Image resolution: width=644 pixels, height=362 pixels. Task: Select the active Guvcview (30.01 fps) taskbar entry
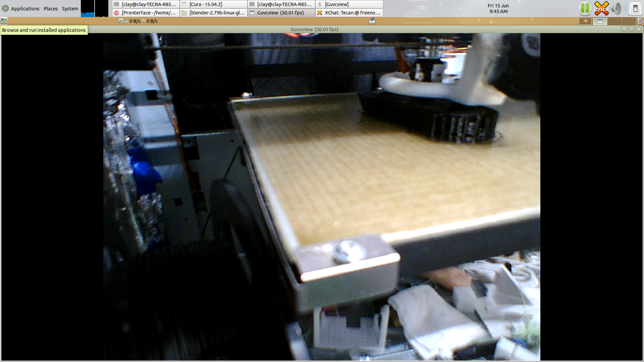[281, 13]
